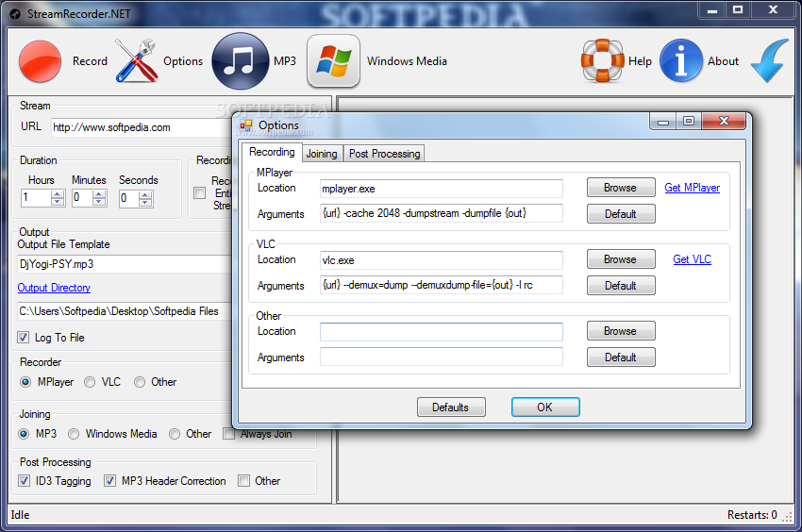Toggle the Always Join checkbox
The width and height of the screenshot is (802, 532).
click(x=228, y=434)
